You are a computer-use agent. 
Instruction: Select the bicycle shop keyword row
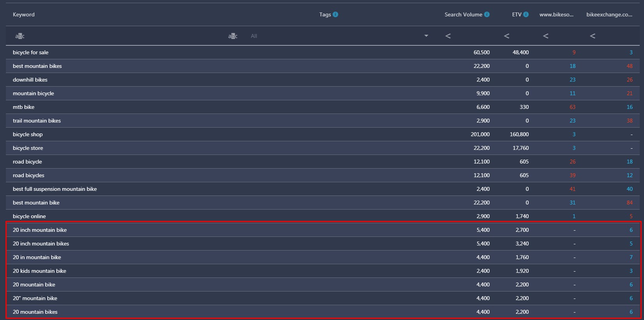point(323,134)
